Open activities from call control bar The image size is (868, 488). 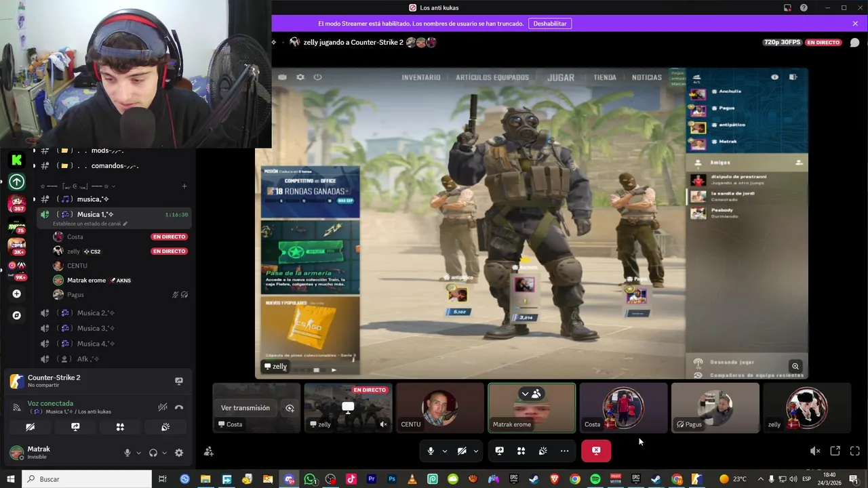coord(521,451)
